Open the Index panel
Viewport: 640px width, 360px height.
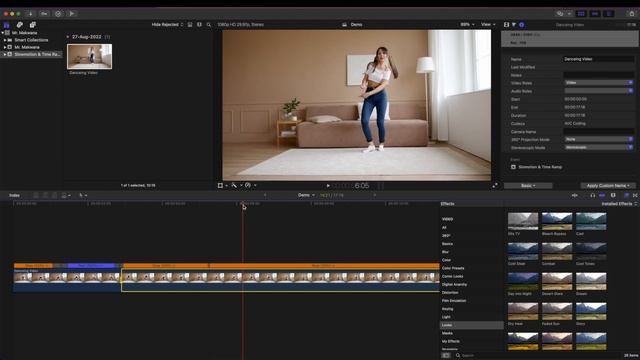coord(14,196)
